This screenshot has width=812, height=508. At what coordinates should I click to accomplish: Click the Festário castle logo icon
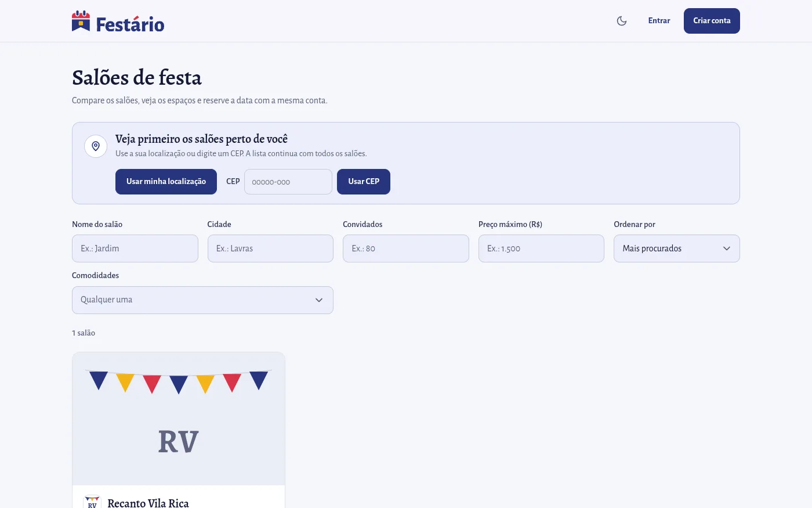(81, 21)
